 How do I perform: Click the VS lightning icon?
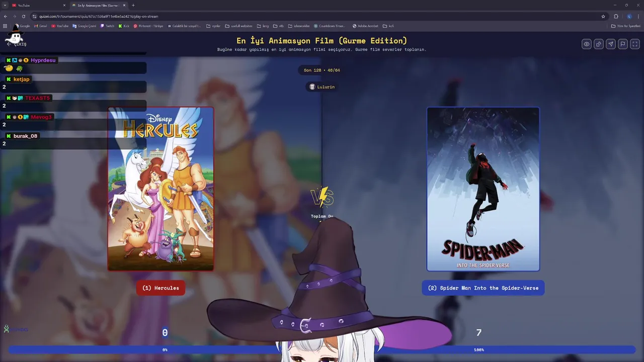click(x=322, y=197)
